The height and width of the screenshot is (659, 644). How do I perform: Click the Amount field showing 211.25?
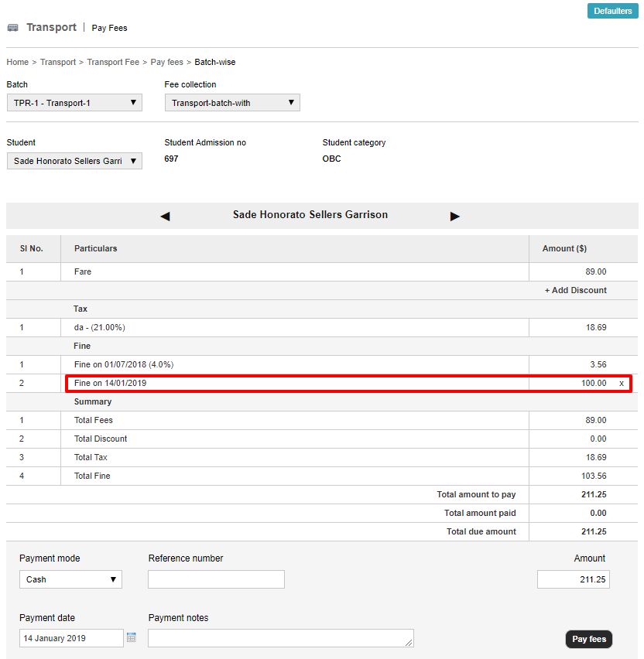(x=574, y=579)
